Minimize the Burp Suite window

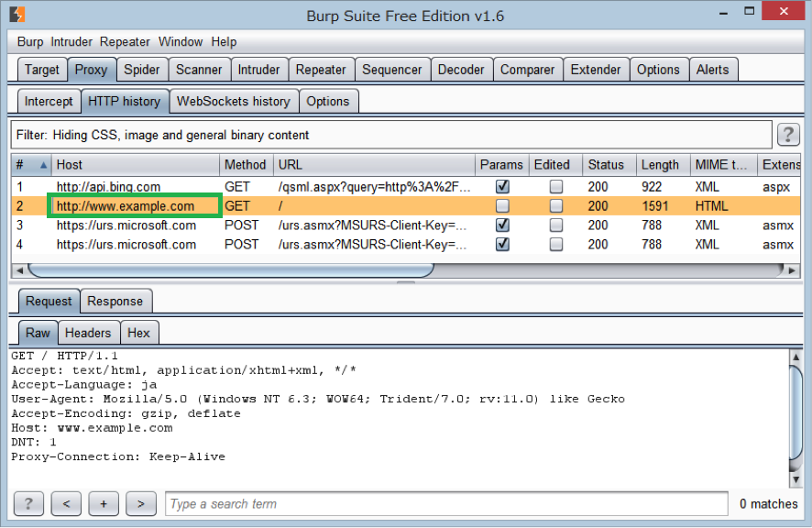[723, 13]
